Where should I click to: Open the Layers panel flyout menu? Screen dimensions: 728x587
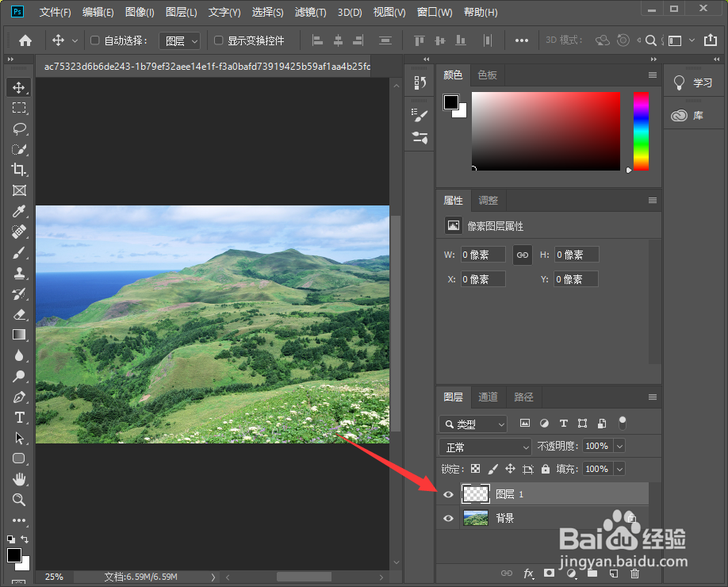[653, 397]
